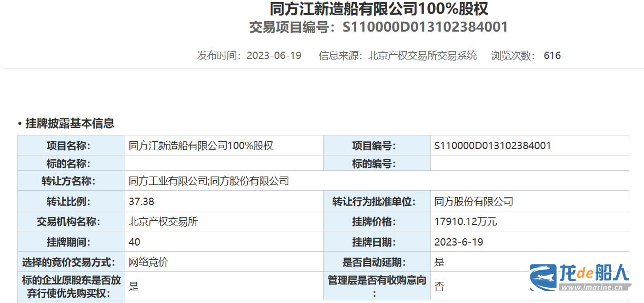Select the value 同方工业有限公司;同方股份有限公司
Screen dimensions: 644x303
click(x=209, y=181)
